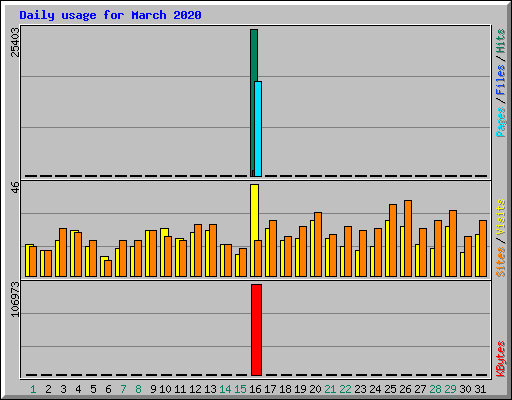This screenshot has height=400, width=512.
Task: Click day label '31' on the x-axis
Action: (x=480, y=389)
